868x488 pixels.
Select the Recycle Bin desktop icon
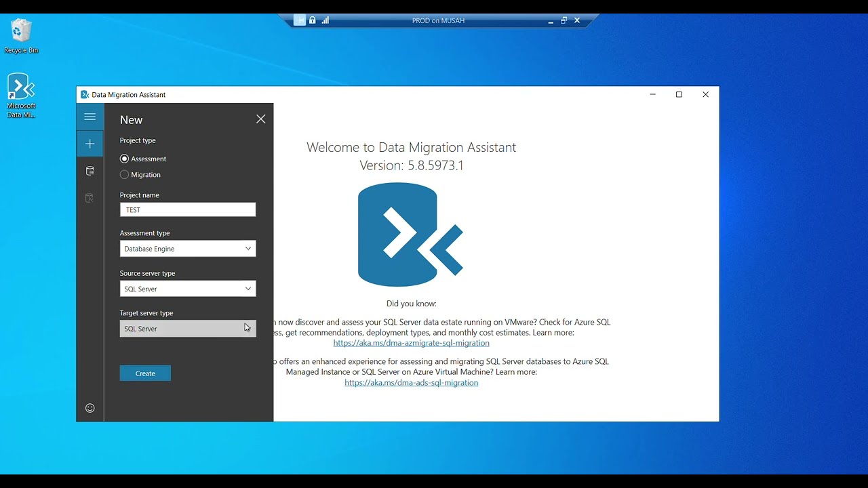21,36
